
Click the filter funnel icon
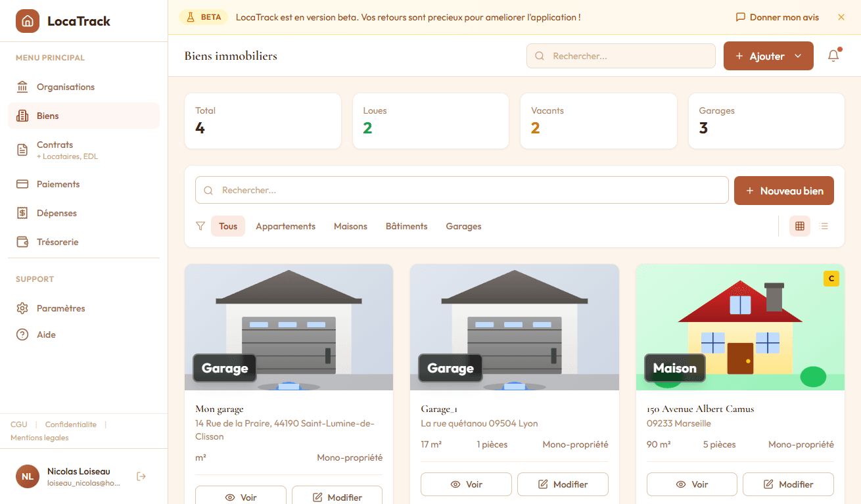pyautogui.click(x=200, y=225)
